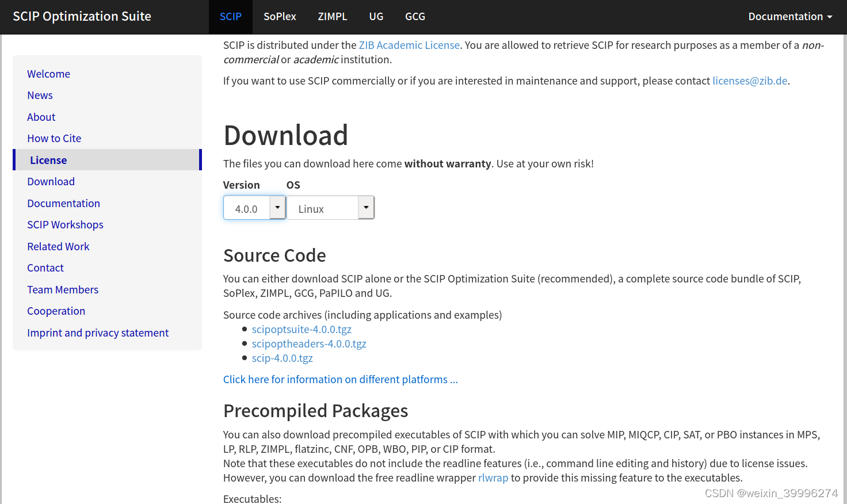Select the License sidebar item
The image size is (847, 504).
[x=107, y=160]
